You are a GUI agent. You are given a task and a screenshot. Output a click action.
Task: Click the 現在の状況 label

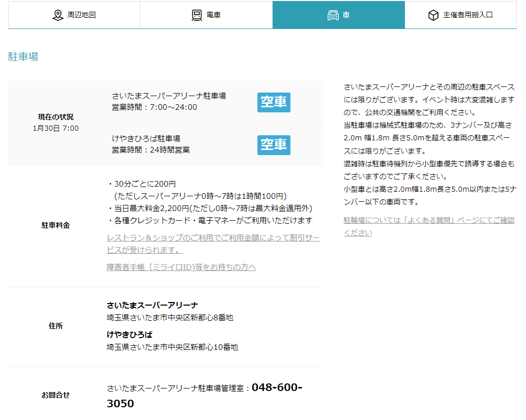55,116
